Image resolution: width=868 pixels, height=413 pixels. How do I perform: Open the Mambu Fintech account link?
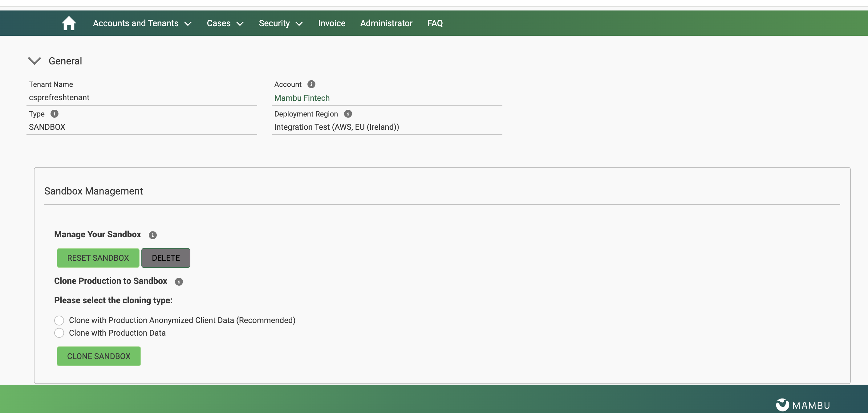(x=302, y=98)
